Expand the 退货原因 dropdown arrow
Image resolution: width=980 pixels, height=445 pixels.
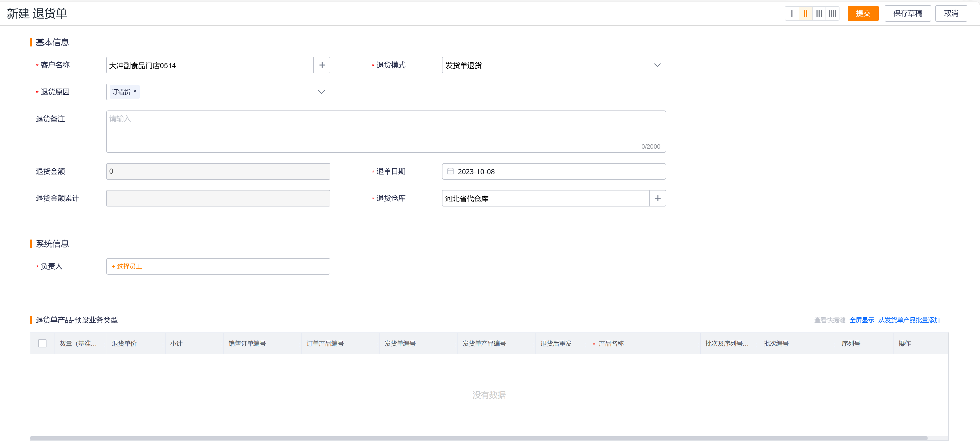(322, 92)
